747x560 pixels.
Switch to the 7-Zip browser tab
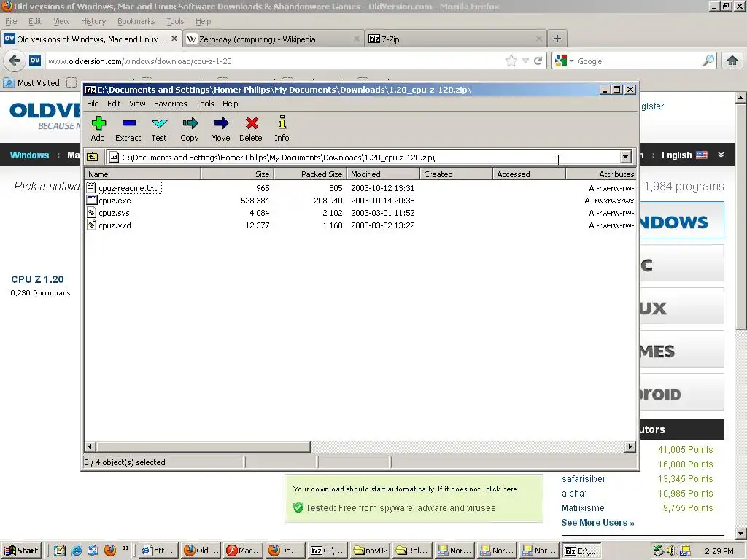pyautogui.click(x=455, y=39)
